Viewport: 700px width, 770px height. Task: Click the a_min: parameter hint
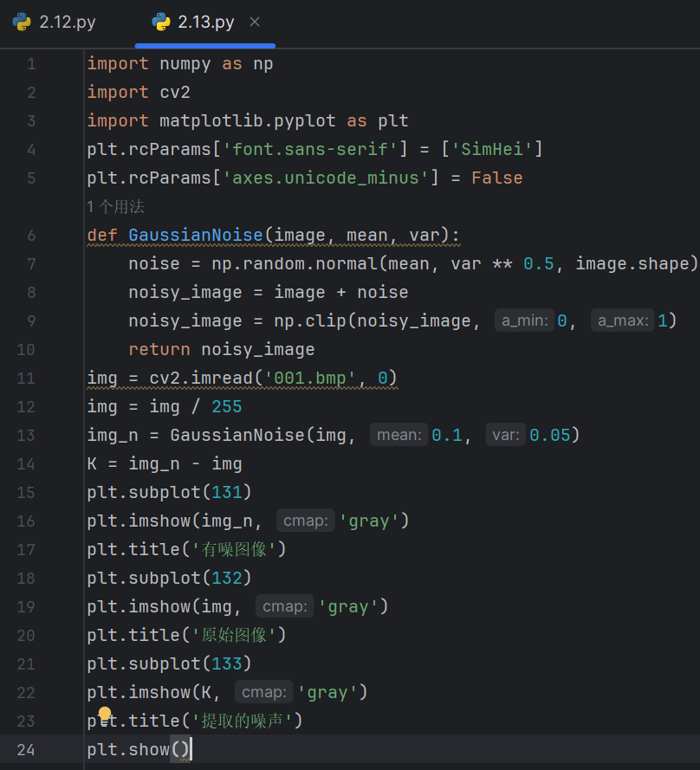[525, 320]
